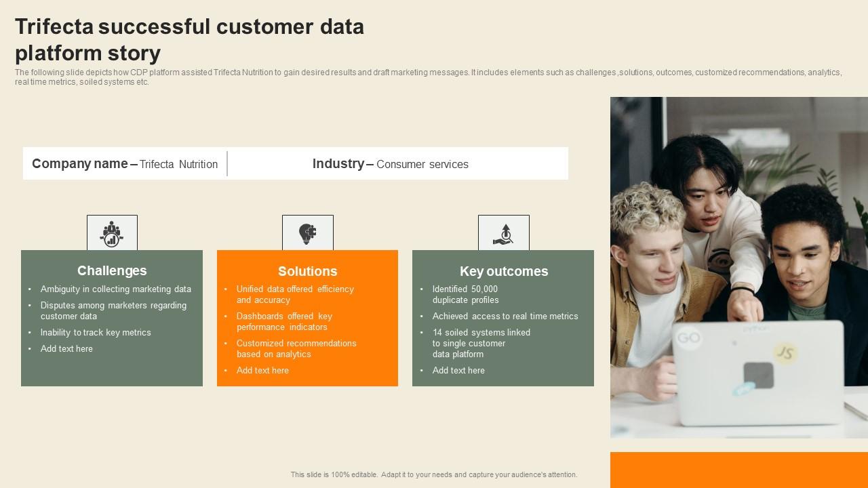Image resolution: width=868 pixels, height=488 pixels.
Task: Select 'Ambiguity in collecting marketing data' bullet
Action: pyautogui.click(x=115, y=289)
